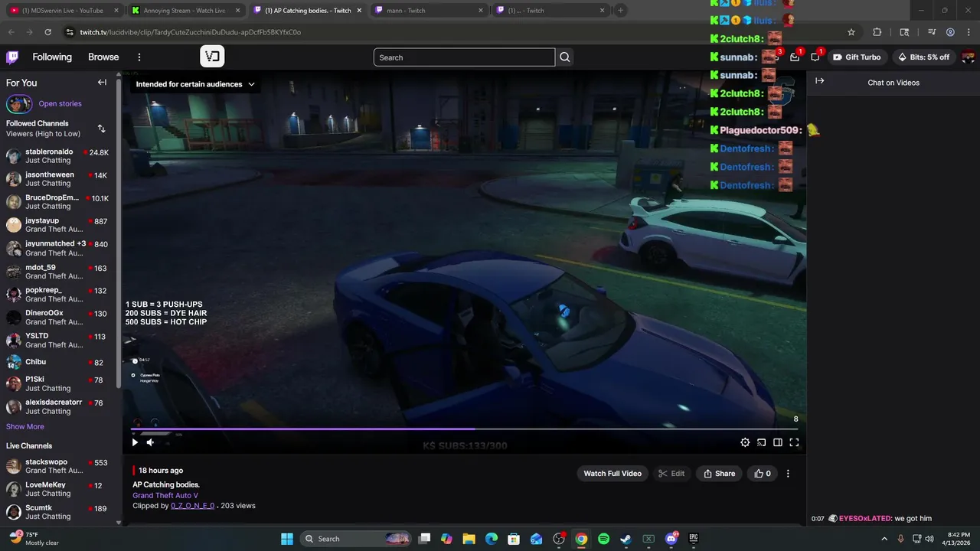Click the Gift Turbo button
This screenshot has height=551, width=980.
[857, 57]
